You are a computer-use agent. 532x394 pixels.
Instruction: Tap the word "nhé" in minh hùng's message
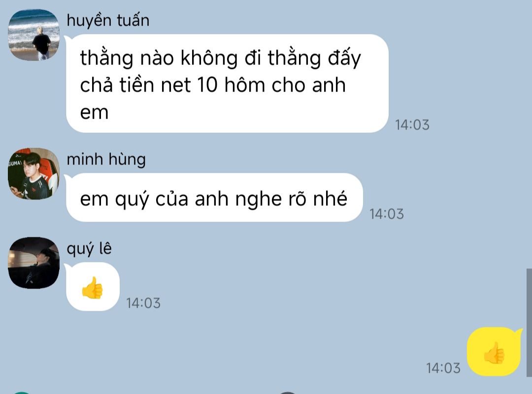click(330, 198)
